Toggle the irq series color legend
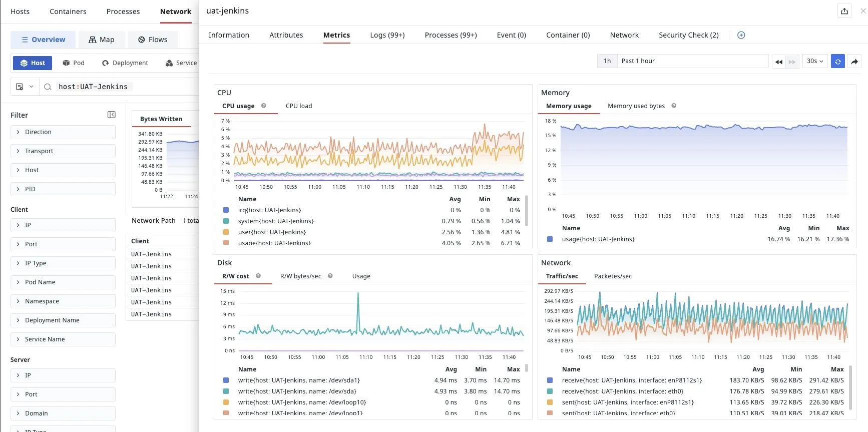Viewport: 868px width, 432px height. [226, 210]
